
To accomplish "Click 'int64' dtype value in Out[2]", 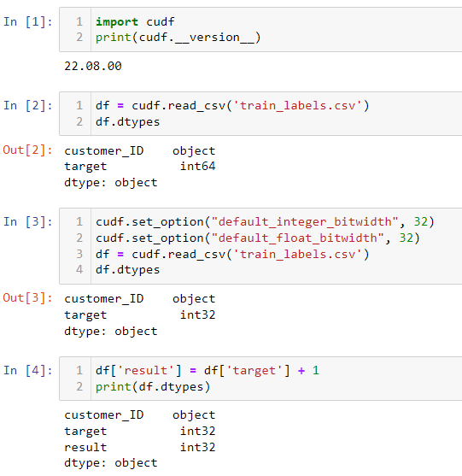I will (198, 166).
